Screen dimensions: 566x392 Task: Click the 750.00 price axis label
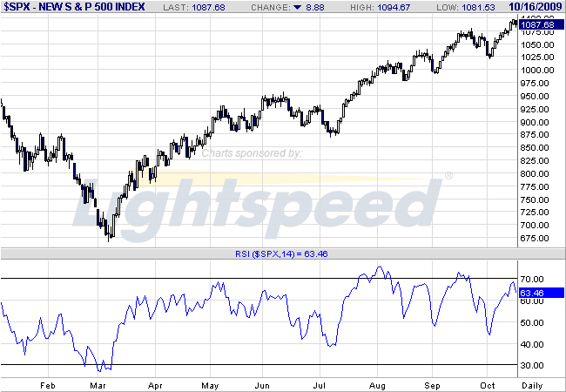pyautogui.click(x=535, y=199)
